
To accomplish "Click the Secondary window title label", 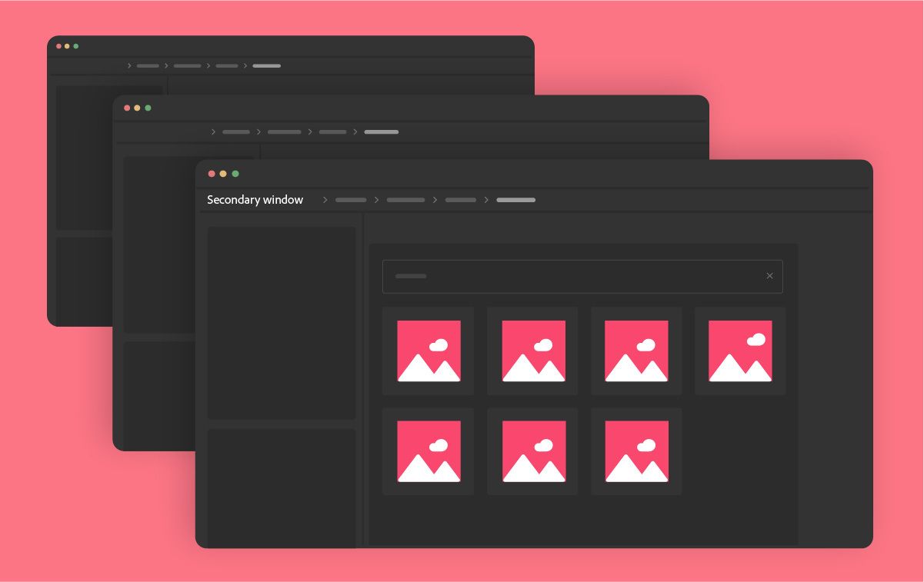I will click(255, 200).
